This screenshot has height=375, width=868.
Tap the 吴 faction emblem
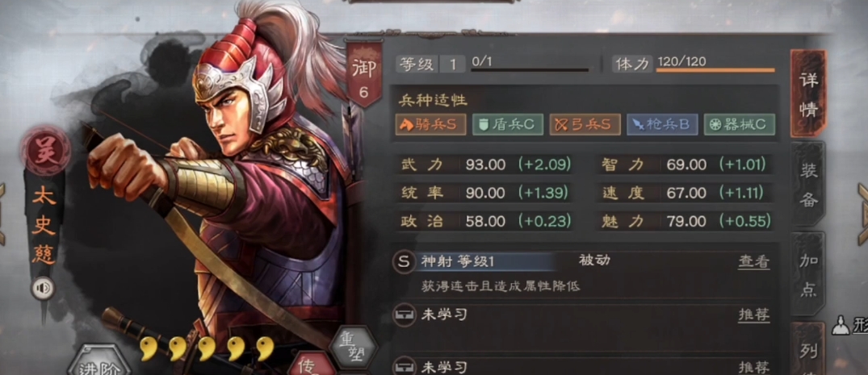(x=45, y=151)
